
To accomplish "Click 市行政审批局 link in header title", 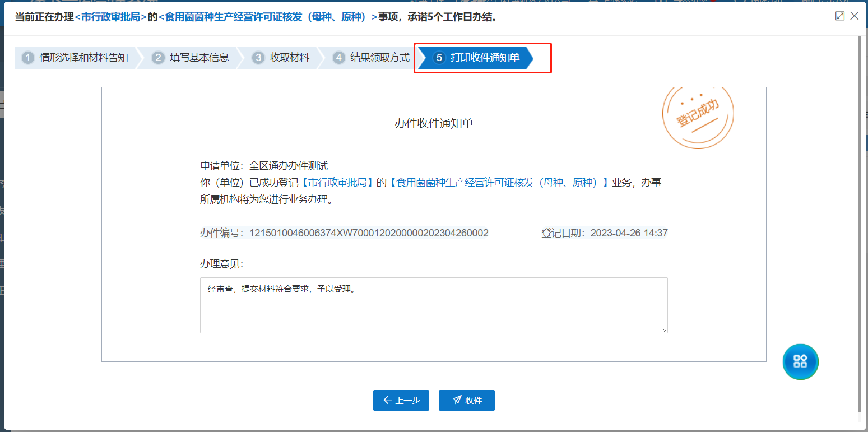I will 110,17.
